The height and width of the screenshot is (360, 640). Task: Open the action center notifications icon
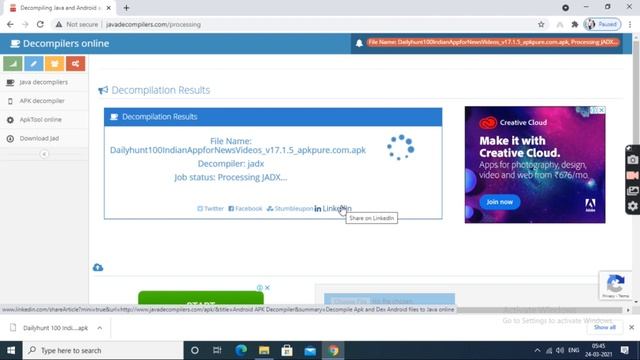coord(624,350)
